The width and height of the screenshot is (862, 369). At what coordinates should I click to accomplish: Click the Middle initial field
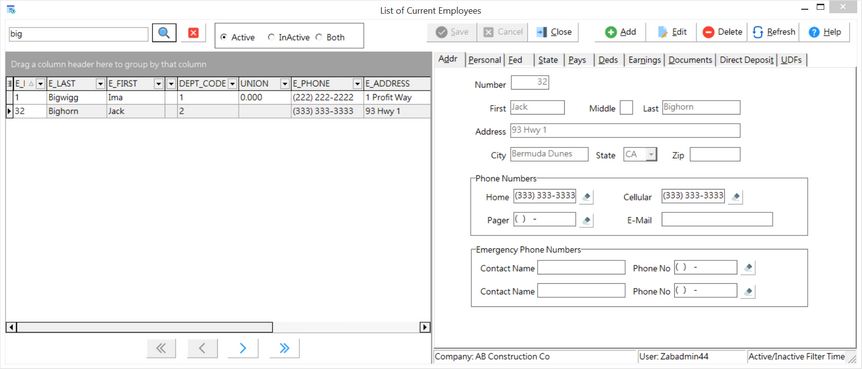tap(626, 107)
